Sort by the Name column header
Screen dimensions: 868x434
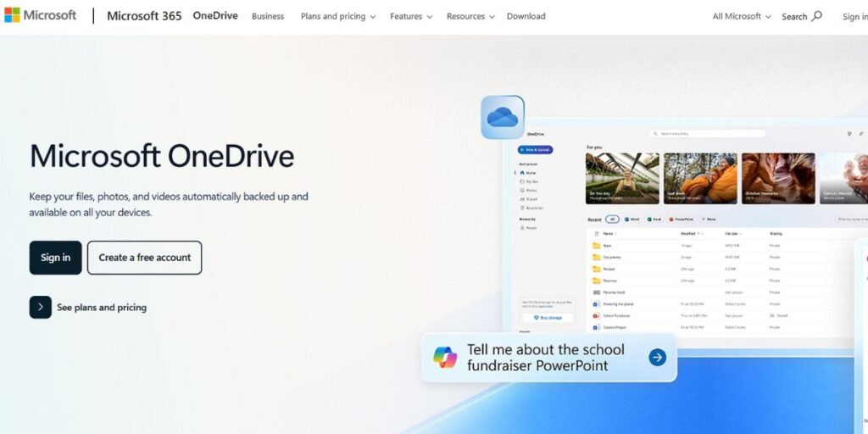[609, 234]
